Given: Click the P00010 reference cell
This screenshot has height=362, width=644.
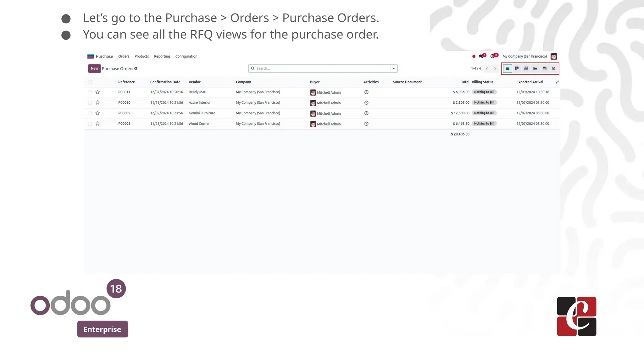Looking at the screenshot, I should click(x=124, y=103).
